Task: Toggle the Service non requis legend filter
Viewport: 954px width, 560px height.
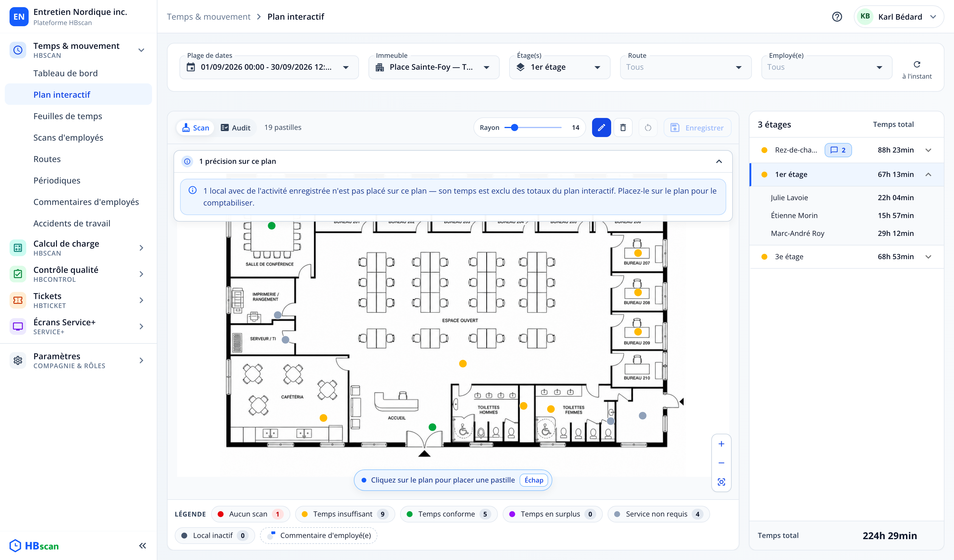Action: tap(658, 514)
